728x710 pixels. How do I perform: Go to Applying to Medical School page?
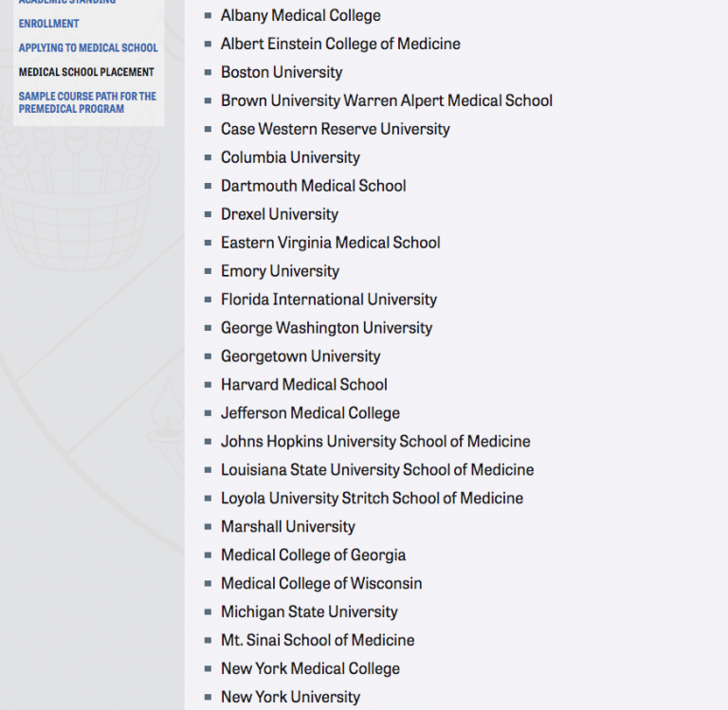tap(88, 47)
